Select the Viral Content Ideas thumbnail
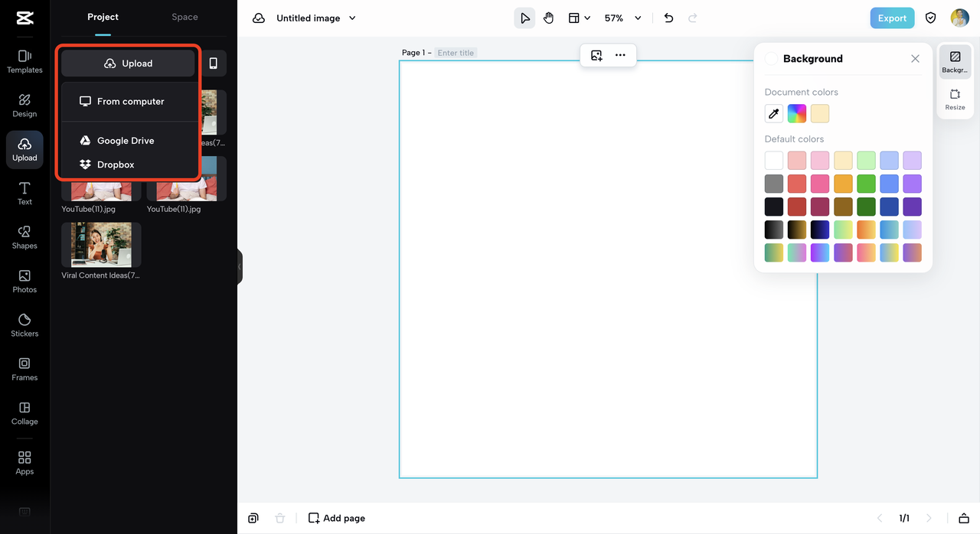 click(x=101, y=245)
